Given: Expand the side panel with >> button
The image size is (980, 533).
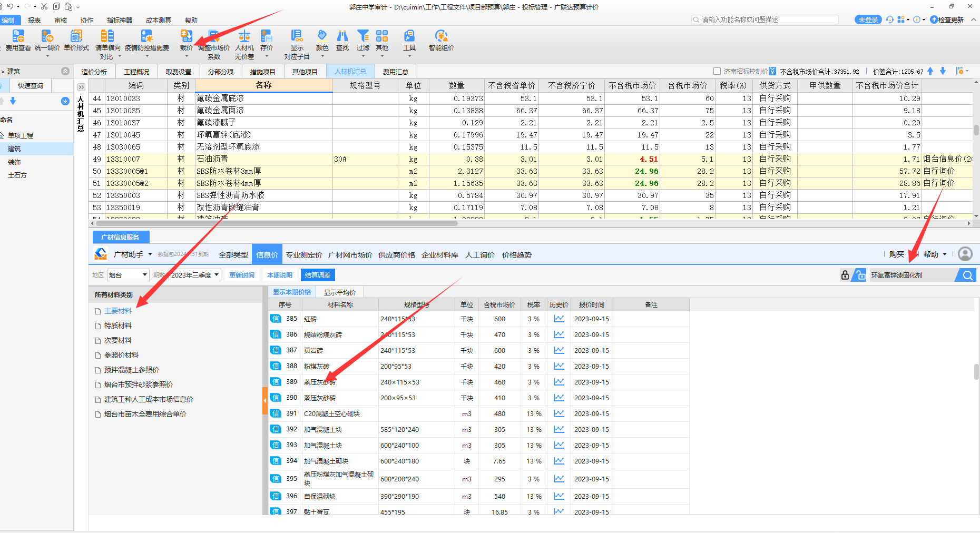Looking at the screenshot, I should point(81,87).
